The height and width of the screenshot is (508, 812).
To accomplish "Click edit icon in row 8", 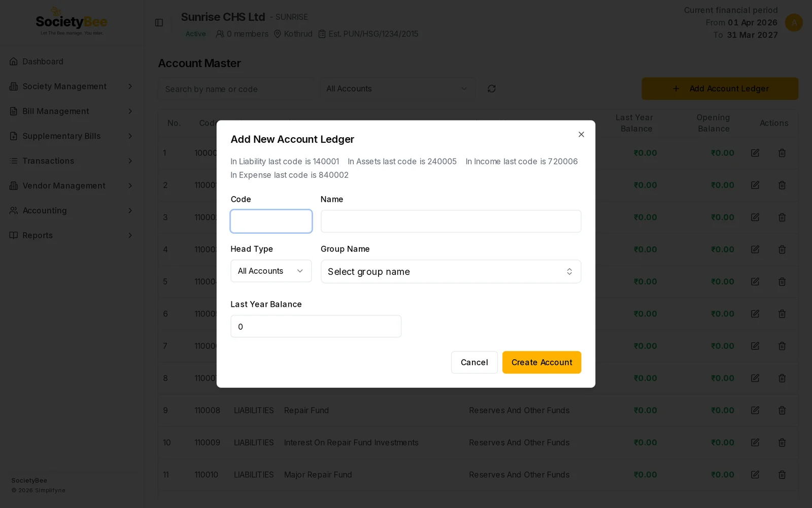I will (755, 378).
